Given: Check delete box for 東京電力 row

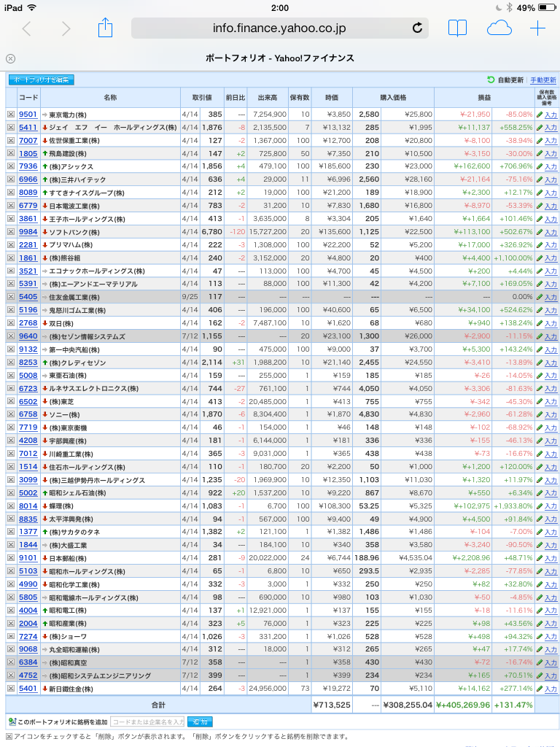Looking at the screenshot, I should [11, 115].
